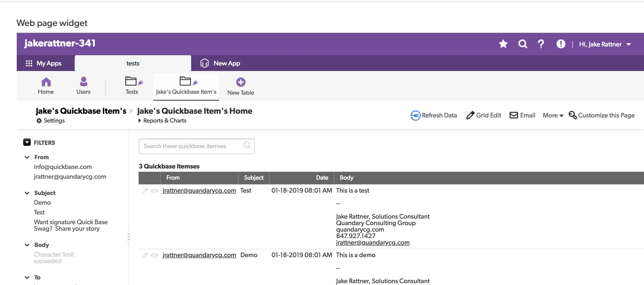
Task: Click the filter panel resize handle dots
Action: tap(129, 236)
